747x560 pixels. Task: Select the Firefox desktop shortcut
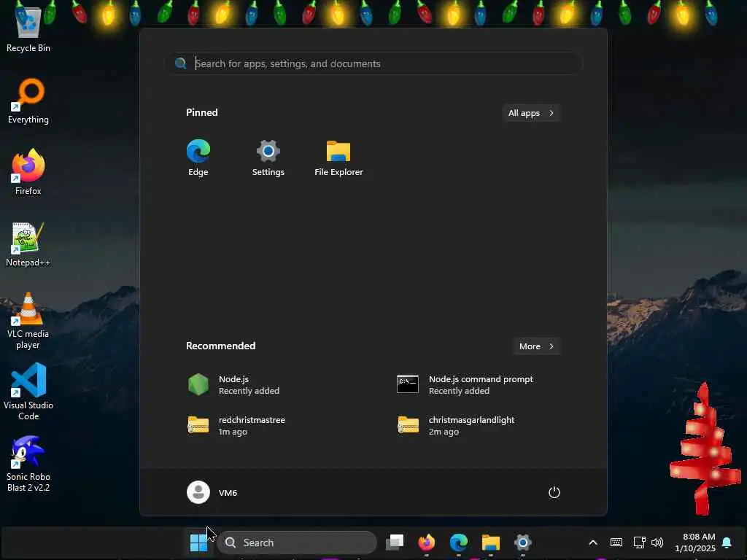pos(28,172)
